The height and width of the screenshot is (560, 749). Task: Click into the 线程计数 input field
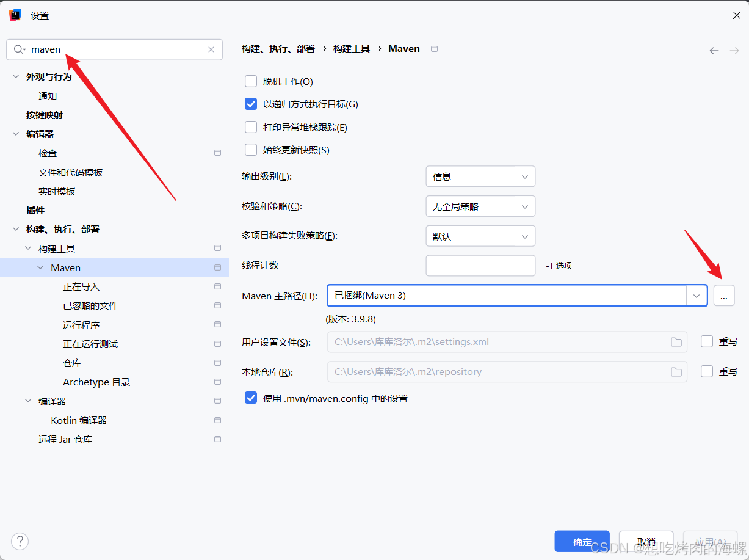click(480, 266)
